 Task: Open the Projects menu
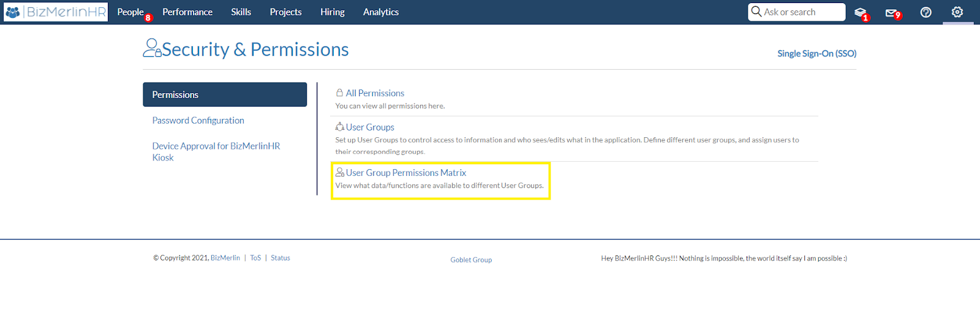click(x=285, y=12)
